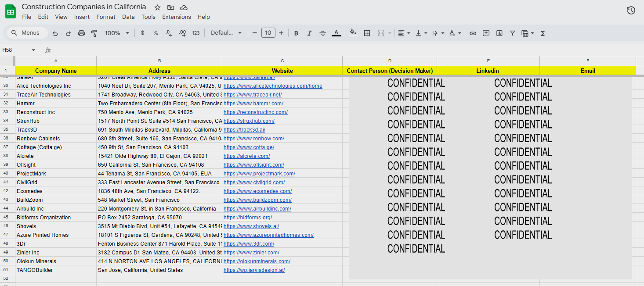This screenshot has height=286, width=644.
Task: Click the Undo arrow
Action: pyautogui.click(x=55, y=33)
